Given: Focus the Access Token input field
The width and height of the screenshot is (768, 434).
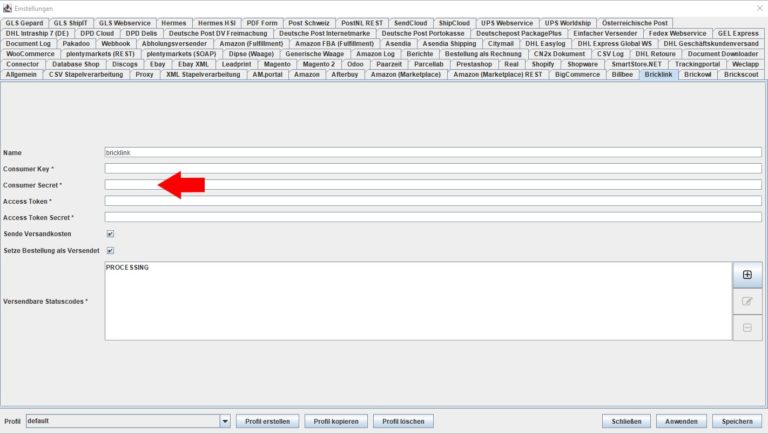Looking at the screenshot, I should click(433, 201).
